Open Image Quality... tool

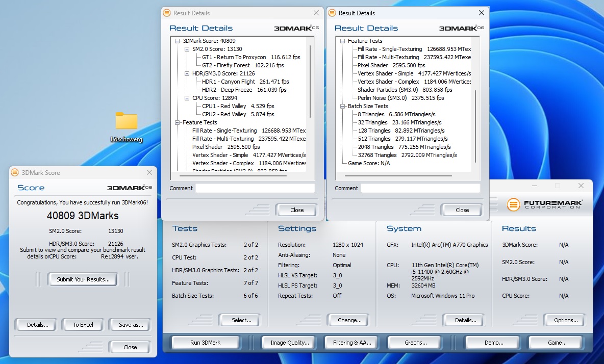(x=290, y=343)
